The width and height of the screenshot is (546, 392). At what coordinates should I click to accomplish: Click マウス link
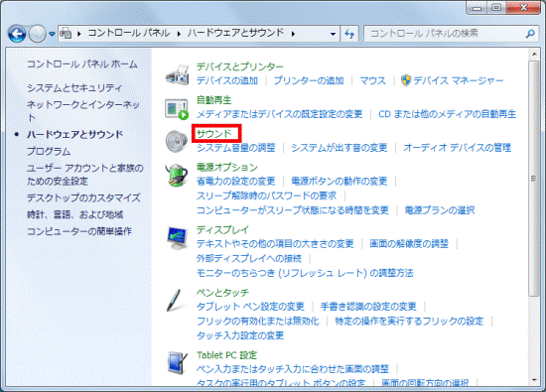tap(372, 80)
